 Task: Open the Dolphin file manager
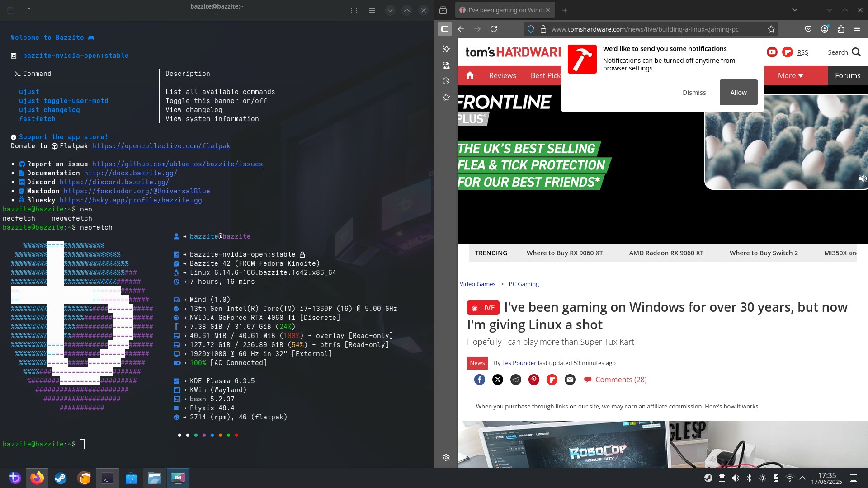[155, 478]
